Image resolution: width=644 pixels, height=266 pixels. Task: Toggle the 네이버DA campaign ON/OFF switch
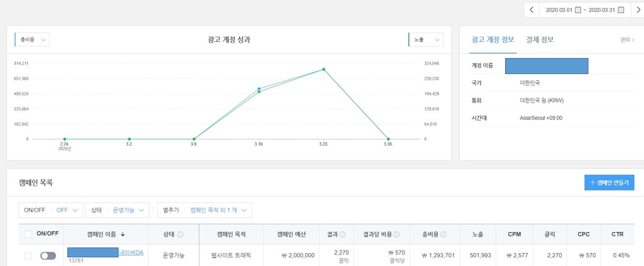pyautogui.click(x=48, y=256)
